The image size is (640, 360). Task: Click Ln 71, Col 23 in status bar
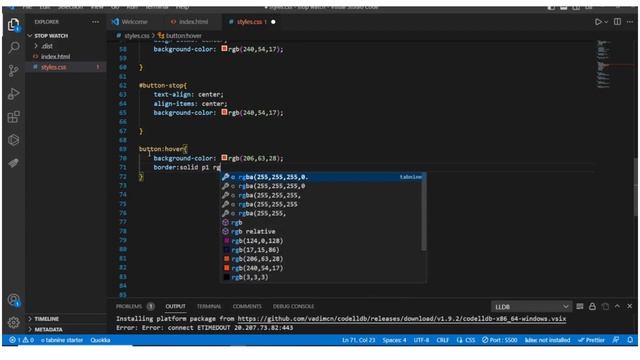coord(358,340)
